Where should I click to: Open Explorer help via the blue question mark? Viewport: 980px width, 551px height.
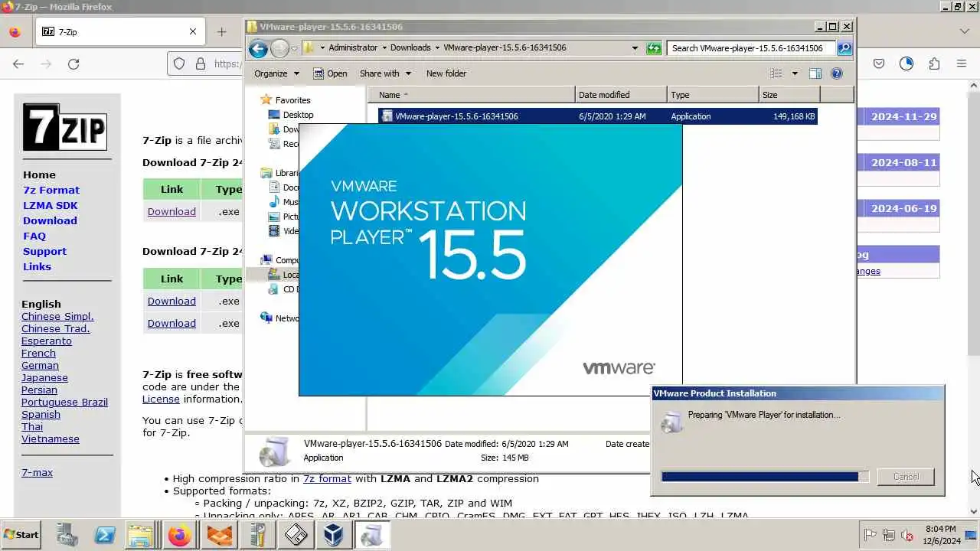(837, 73)
